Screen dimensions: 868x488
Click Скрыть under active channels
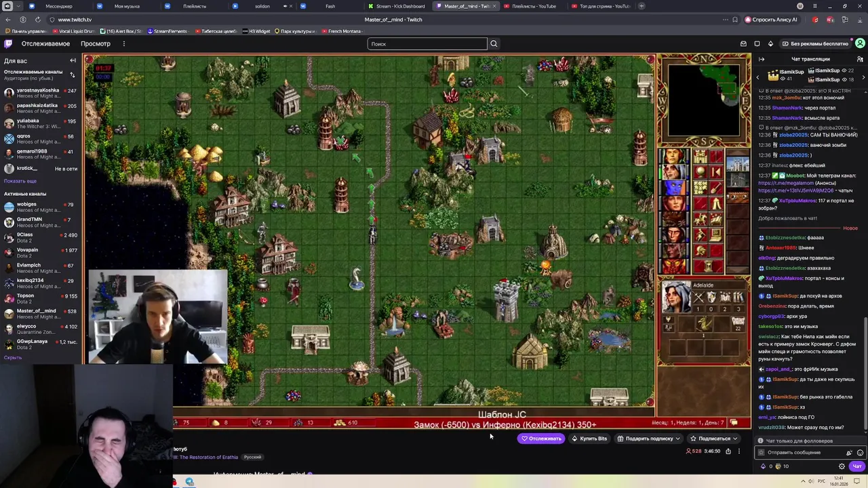coord(12,357)
